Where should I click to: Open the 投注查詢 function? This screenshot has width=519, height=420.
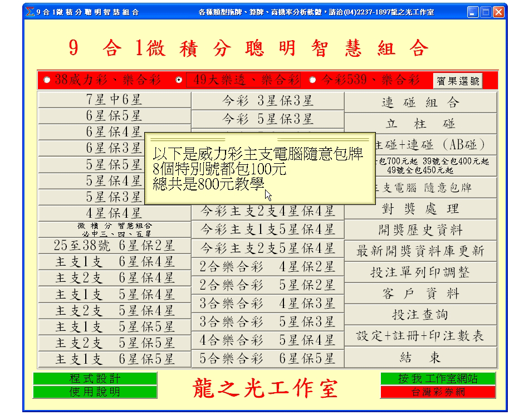(420, 315)
